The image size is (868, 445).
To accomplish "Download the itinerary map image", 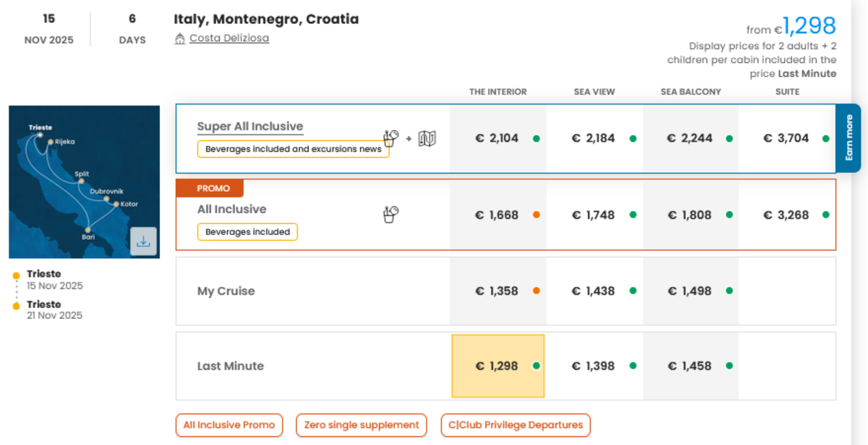I will point(143,241).
